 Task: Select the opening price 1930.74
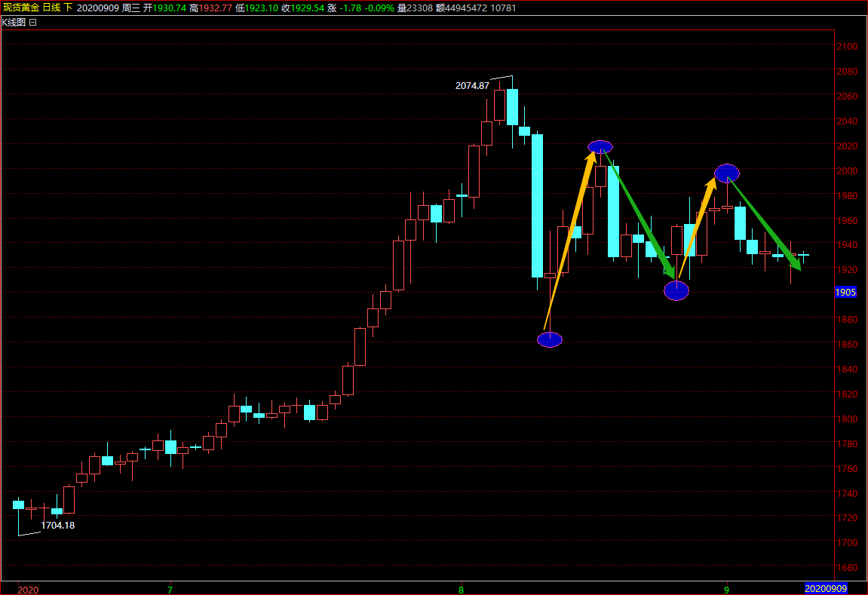(x=170, y=8)
